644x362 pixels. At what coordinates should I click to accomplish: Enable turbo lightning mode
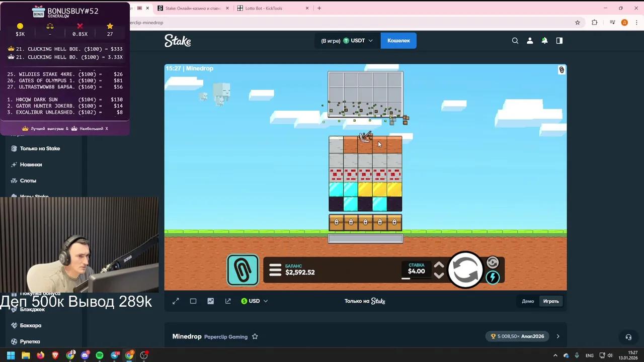493,278
